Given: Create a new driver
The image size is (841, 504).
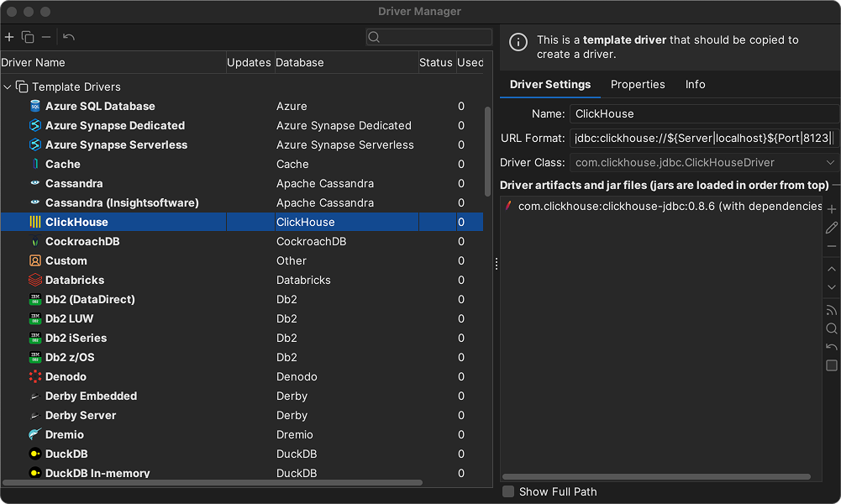Looking at the screenshot, I should point(8,37).
